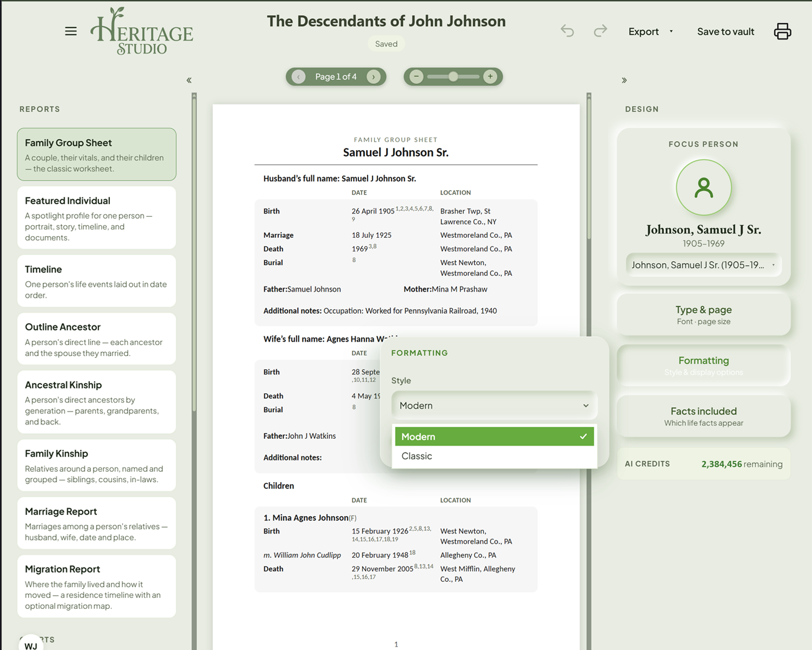
Task: Click the 2,384,456 remaining AI credits value
Action: pyautogui.click(x=742, y=464)
